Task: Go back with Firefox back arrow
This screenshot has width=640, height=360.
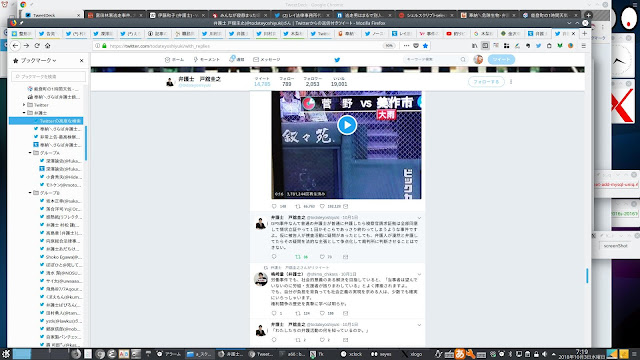Action: pos(16,46)
